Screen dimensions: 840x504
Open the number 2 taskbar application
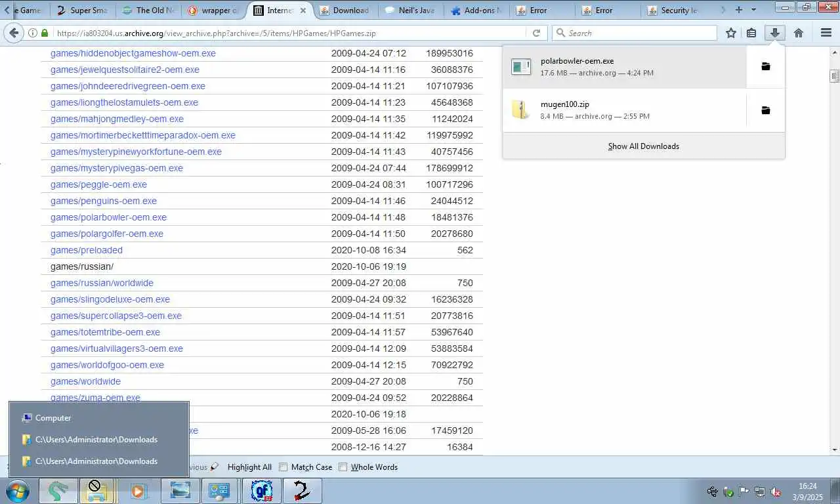point(302,491)
